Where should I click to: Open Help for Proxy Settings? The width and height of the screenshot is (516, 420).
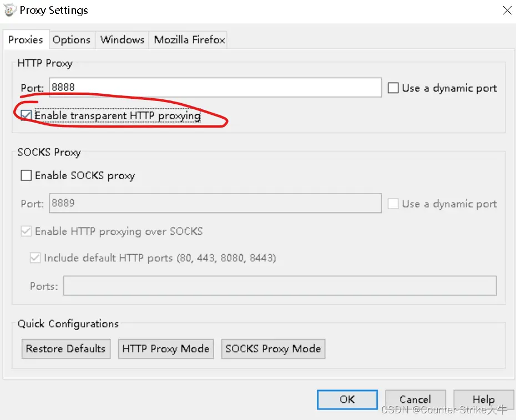click(x=483, y=399)
